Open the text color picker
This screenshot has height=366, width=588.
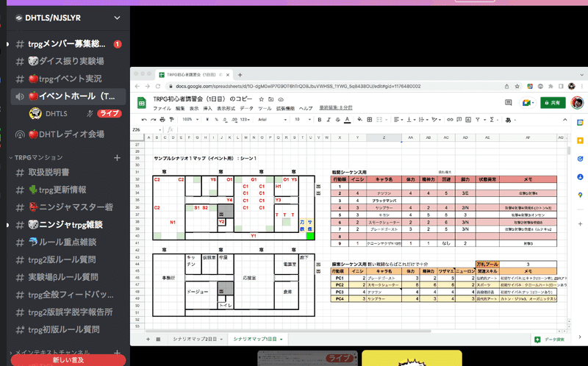347,120
